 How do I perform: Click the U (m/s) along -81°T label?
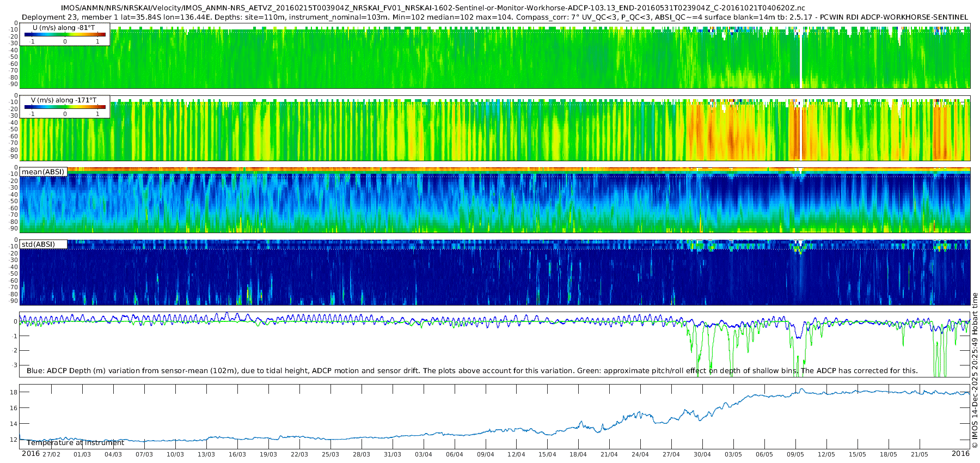point(64,27)
